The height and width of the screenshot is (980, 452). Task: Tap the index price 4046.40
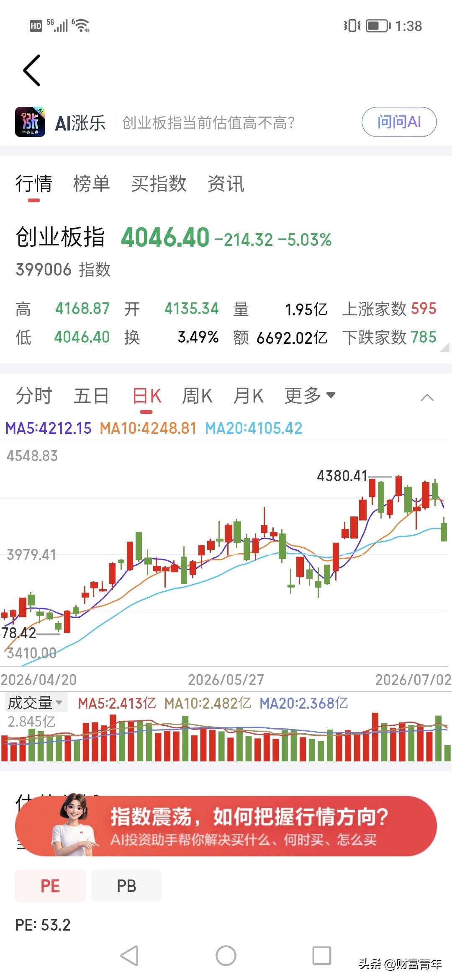pos(165,237)
